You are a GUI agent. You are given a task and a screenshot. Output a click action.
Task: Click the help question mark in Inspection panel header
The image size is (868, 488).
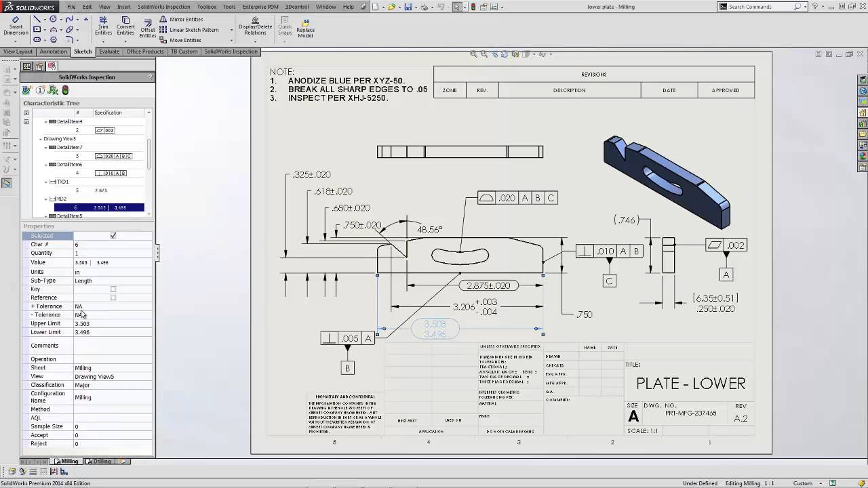point(150,77)
